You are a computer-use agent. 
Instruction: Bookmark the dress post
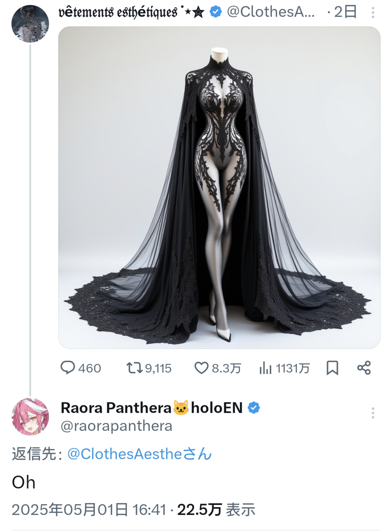pyautogui.click(x=332, y=368)
